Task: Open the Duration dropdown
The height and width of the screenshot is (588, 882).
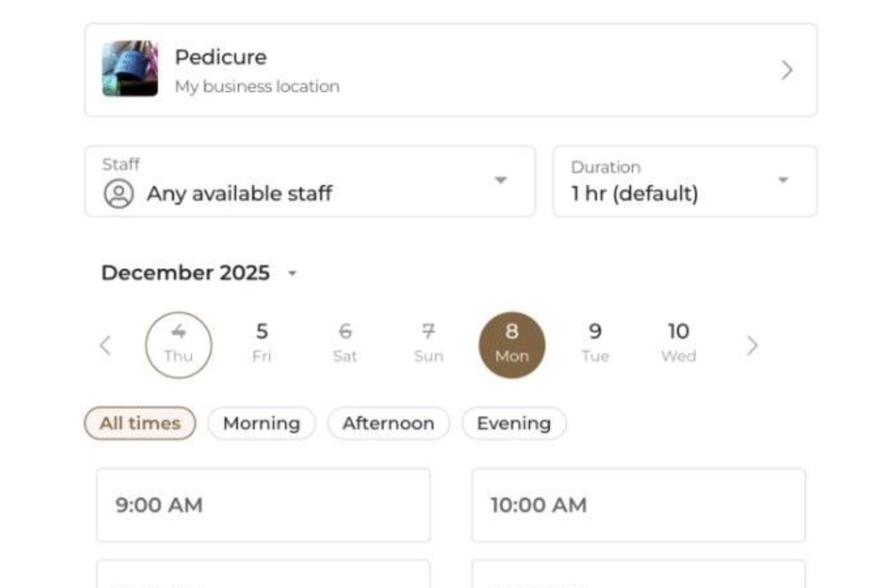Action: (x=684, y=181)
